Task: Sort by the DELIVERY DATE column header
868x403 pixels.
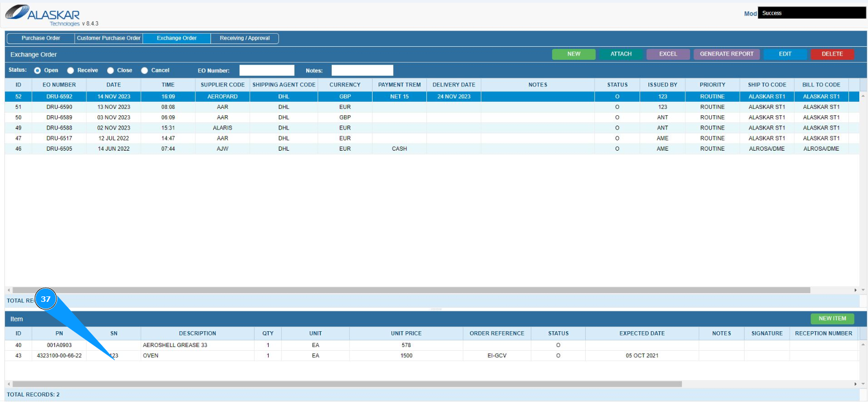Action: [454, 85]
